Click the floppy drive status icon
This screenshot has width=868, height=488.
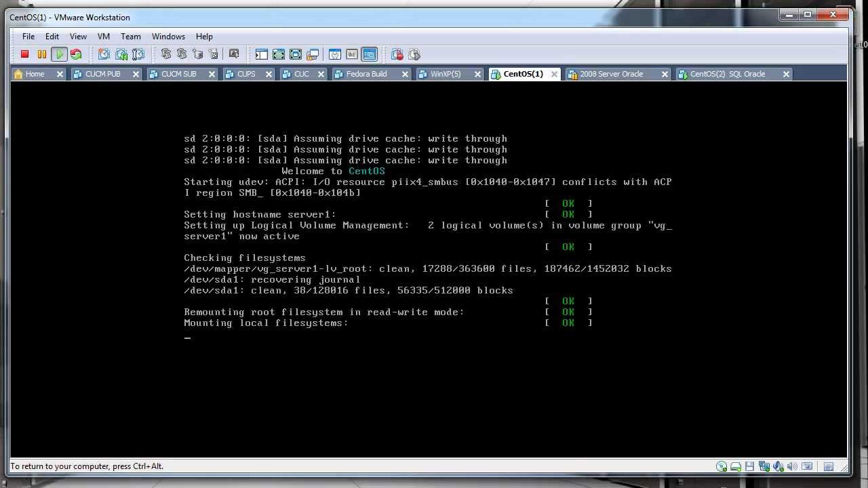tap(749, 466)
